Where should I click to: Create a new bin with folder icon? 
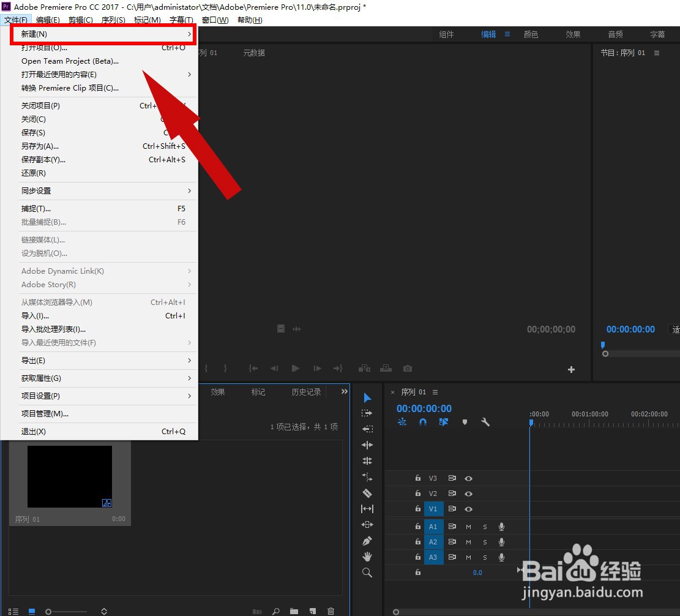294,611
